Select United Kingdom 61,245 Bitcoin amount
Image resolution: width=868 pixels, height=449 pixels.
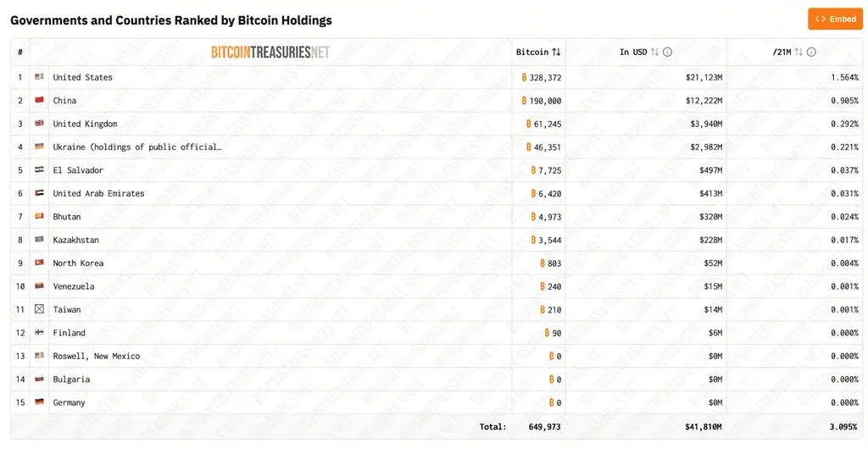click(543, 124)
